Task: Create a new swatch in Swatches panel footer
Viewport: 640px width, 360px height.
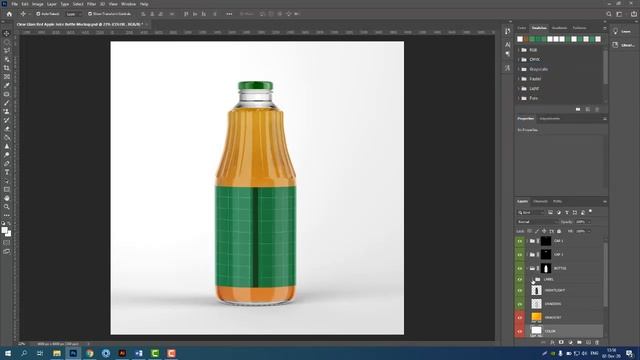Action: click(x=588, y=109)
